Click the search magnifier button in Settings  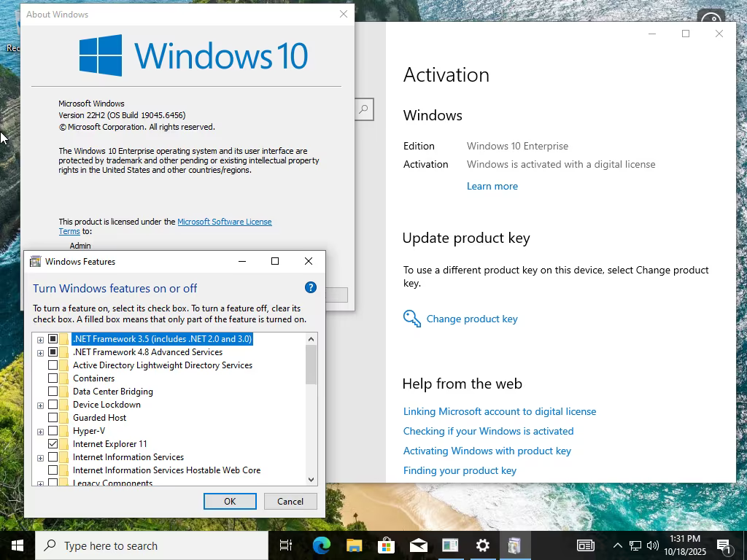click(x=363, y=109)
